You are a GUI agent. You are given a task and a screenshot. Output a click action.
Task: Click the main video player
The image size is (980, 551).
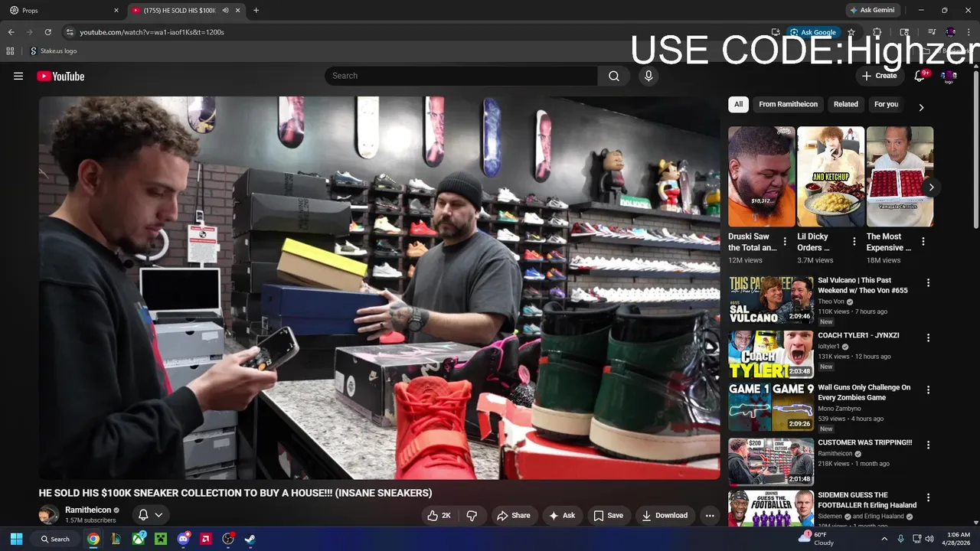click(x=380, y=288)
